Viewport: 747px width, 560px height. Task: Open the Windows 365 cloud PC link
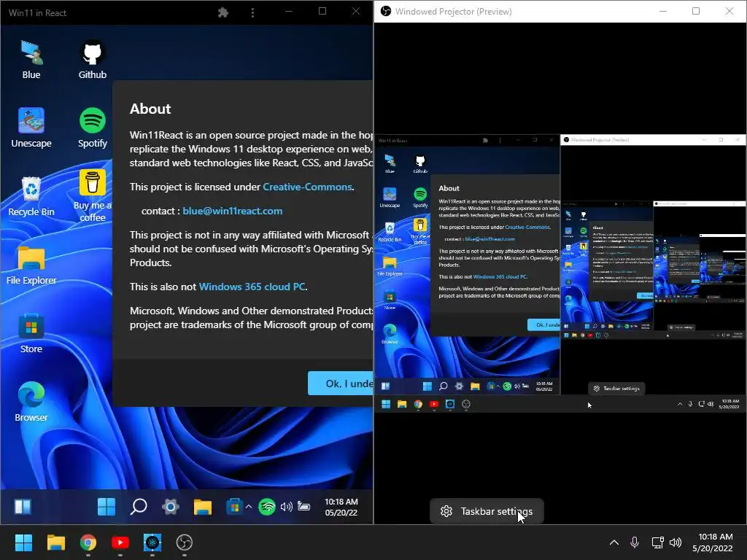tap(252, 287)
